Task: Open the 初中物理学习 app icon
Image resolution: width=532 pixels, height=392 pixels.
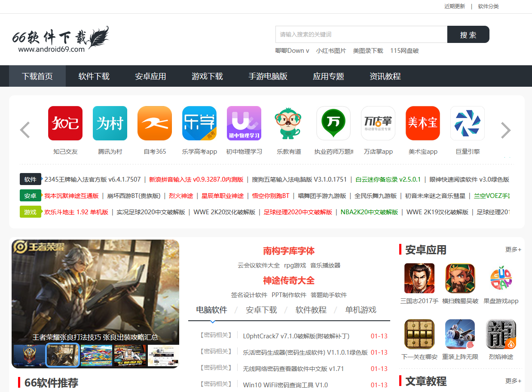Action: [x=244, y=123]
